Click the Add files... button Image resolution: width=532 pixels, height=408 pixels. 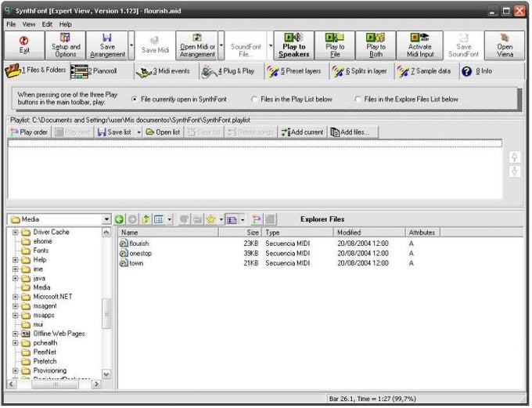353,132
